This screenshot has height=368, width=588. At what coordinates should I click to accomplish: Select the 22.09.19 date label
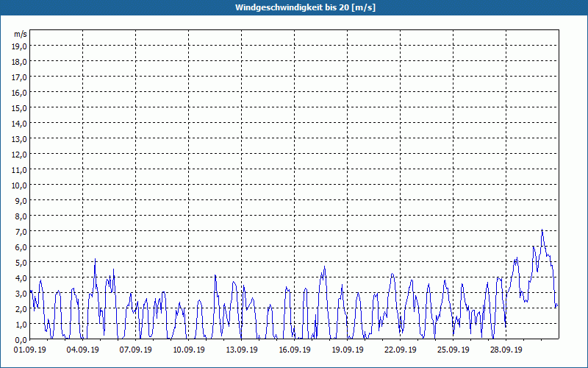click(401, 350)
